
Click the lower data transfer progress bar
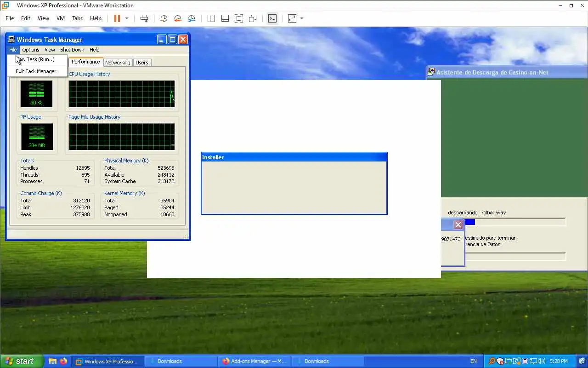[x=516, y=256]
